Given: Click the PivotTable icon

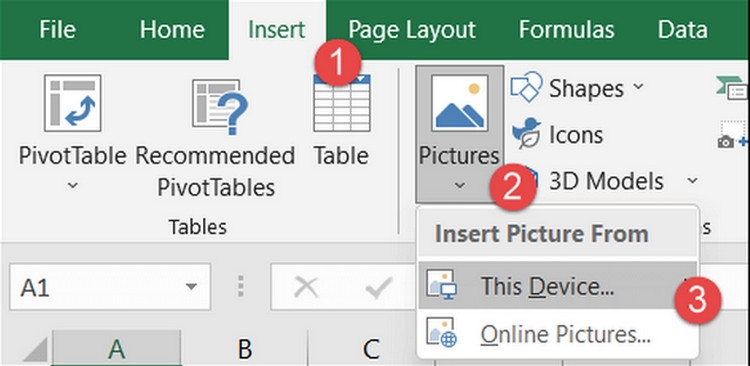Looking at the screenshot, I should [x=73, y=103].
